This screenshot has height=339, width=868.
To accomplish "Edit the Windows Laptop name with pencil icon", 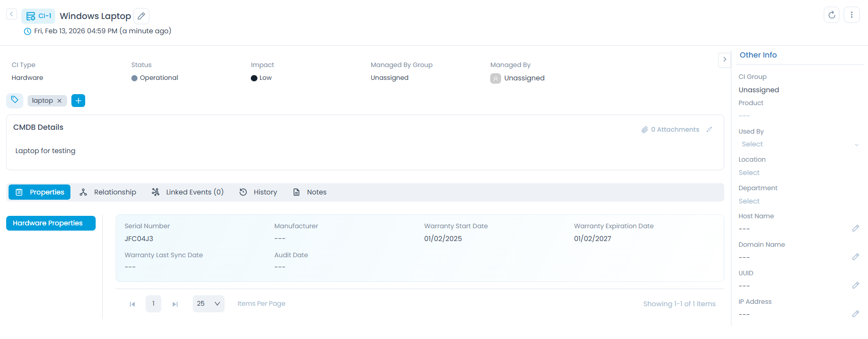I will point(141,16).
